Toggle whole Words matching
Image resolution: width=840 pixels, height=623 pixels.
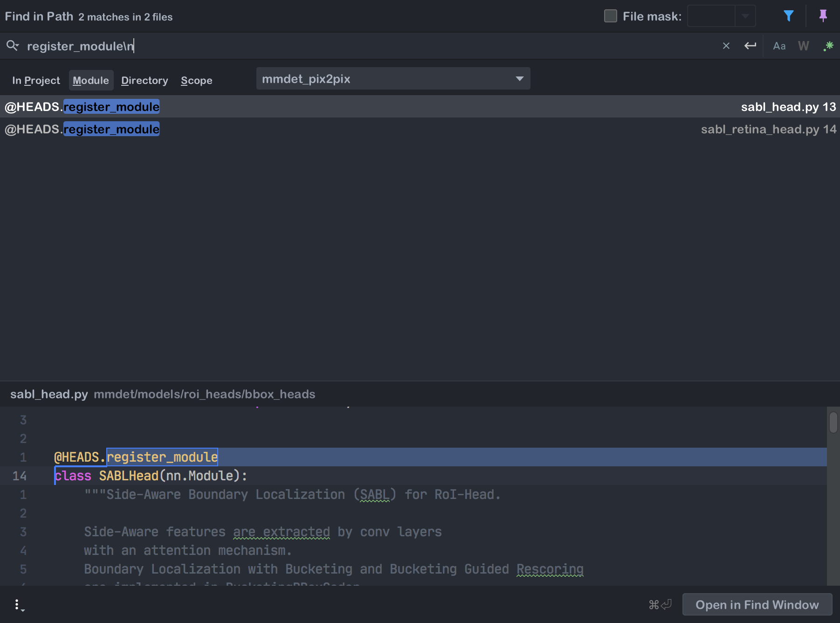[804, 46]
